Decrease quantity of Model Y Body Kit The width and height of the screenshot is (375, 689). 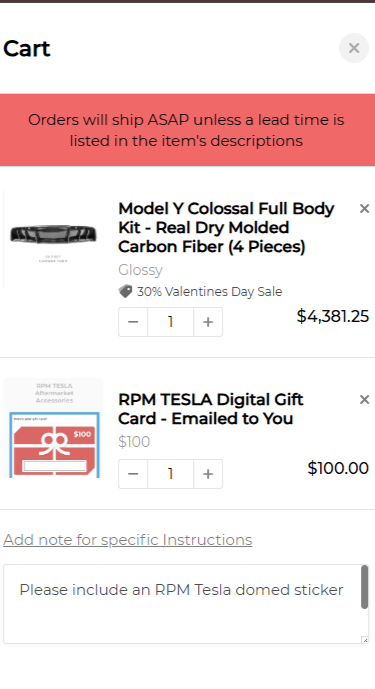[133, 322]
